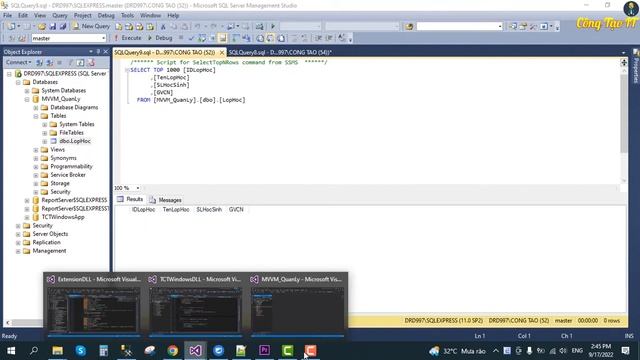This screenshot has height=360, width=640.
Task: Click the Comment out selected lines icon
Action: [295, 38]
